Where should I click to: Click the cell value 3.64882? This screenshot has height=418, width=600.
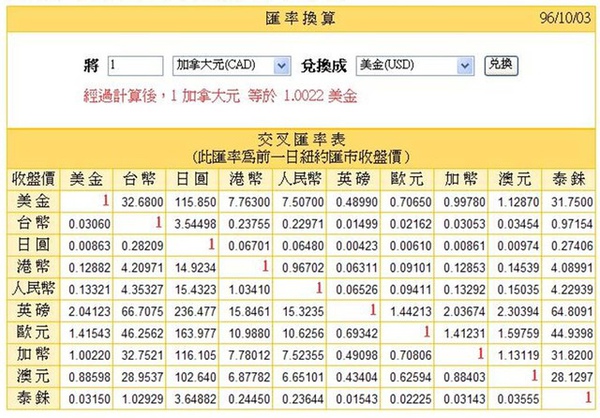pos(196,399)
